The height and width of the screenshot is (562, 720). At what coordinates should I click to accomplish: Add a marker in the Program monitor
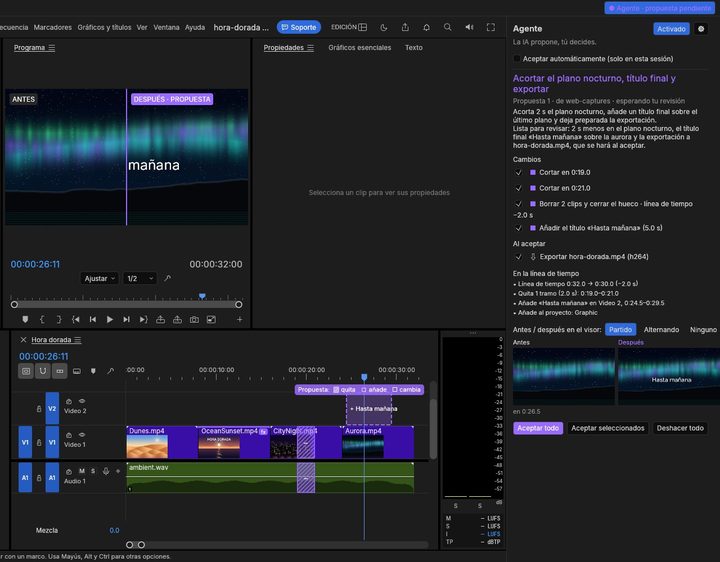click(25, 320)
